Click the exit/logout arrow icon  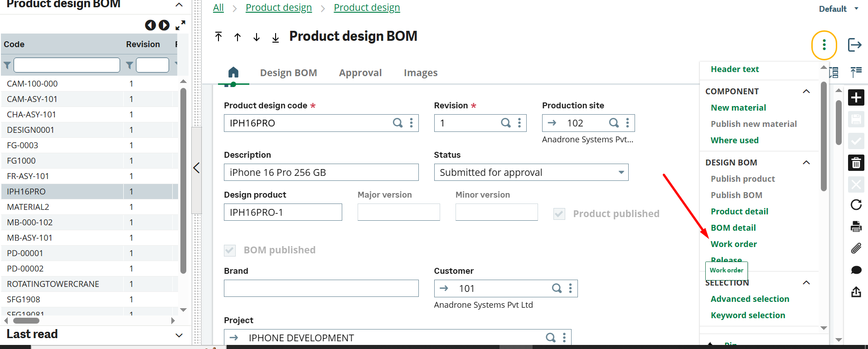(x=854, y=45)
